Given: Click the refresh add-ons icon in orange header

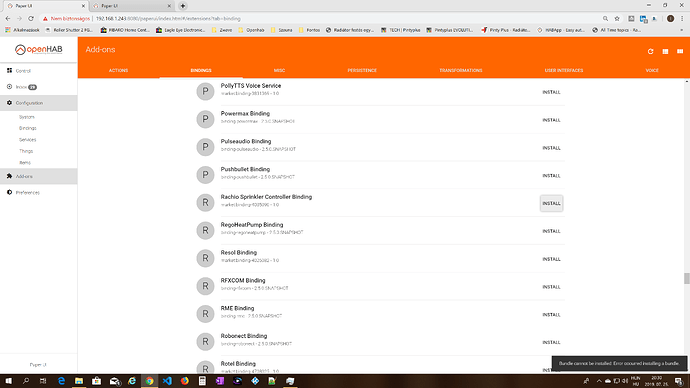Looking at the screenshot, I should pos(650,51).
